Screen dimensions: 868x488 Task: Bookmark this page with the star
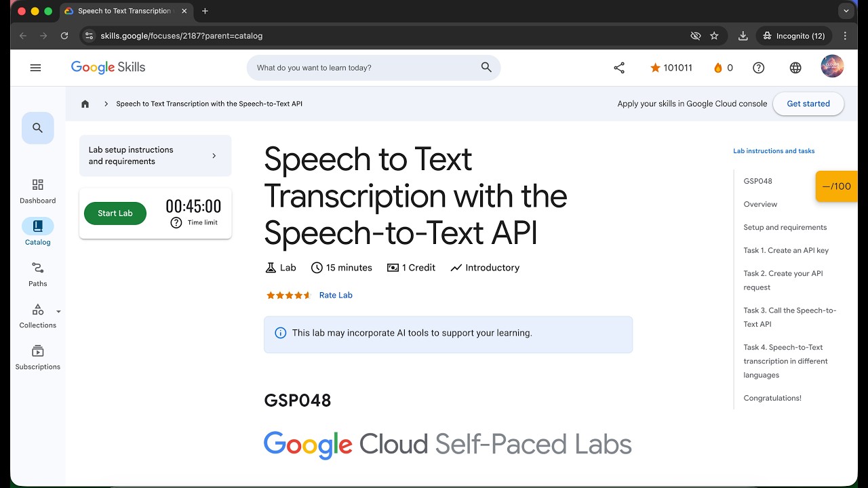[714, 36]
